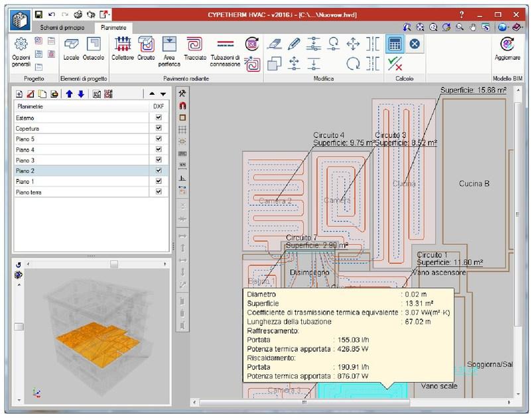This screenshot has height=418, width=532.
Task: Open the quick access toolbar dropdown arrow
Action: (x=110, y=14)
